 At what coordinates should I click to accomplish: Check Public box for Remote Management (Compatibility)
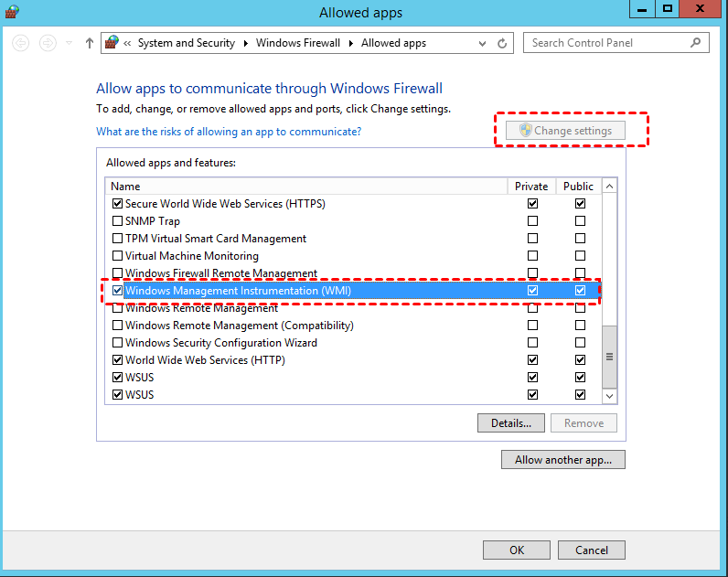click(580, 325)
